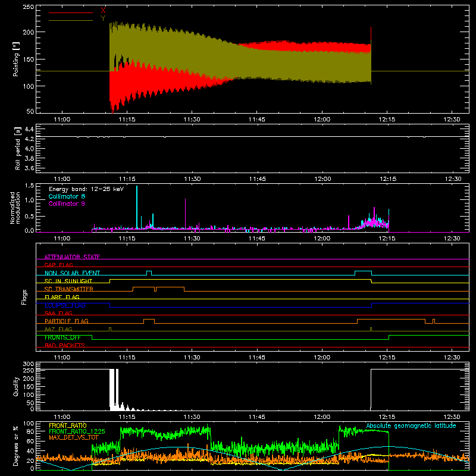476x476 pixels.
Task: Click the 300 tick on Quality axis
Action: 28,364
